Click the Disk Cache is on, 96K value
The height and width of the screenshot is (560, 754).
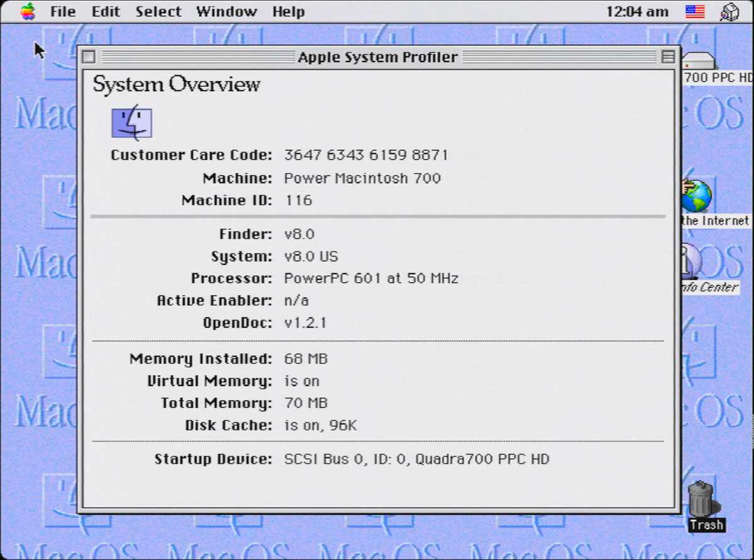pyautogui.click(x=320, y=425)
